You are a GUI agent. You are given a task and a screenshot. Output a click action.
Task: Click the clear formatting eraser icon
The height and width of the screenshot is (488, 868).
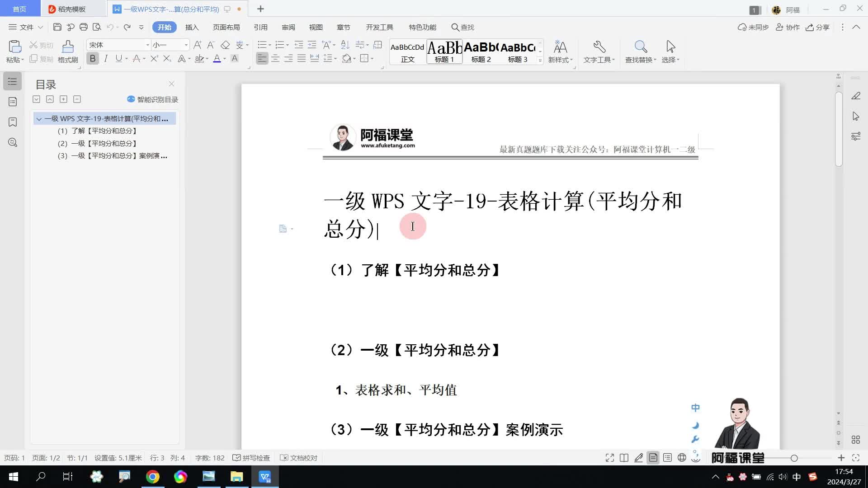click(x=225, y=45)
